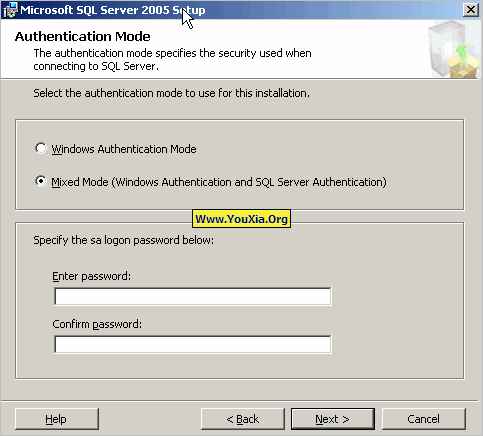
Task: Cancel the SQL Server installation
Action: pos(423,419)
